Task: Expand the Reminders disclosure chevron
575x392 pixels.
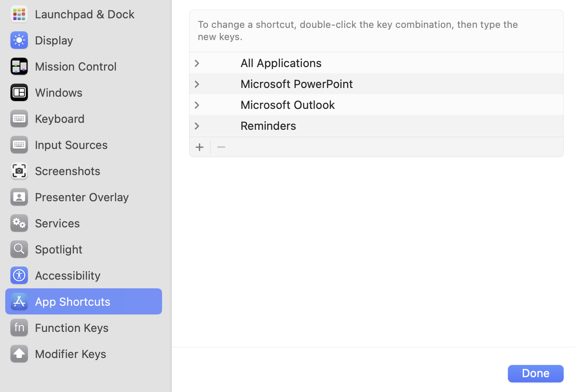Action: click(197, 126)
